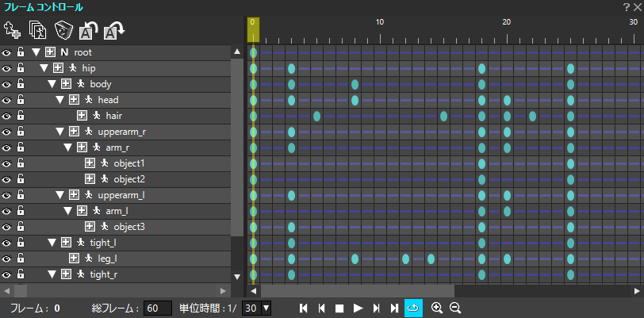Viewport: 644px width, 318px height.
Task: Toggle the lock on hip row
Action: point(20,67)
